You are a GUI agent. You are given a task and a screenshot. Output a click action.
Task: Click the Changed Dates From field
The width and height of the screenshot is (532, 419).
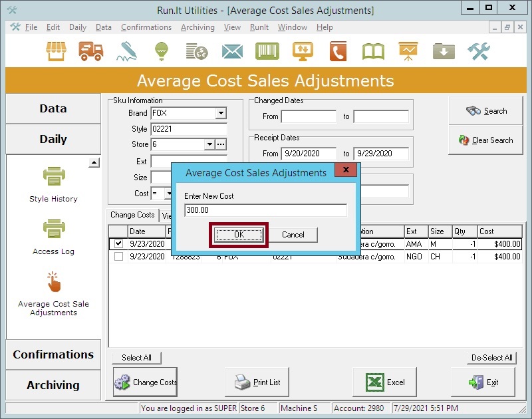coord(309,116)
